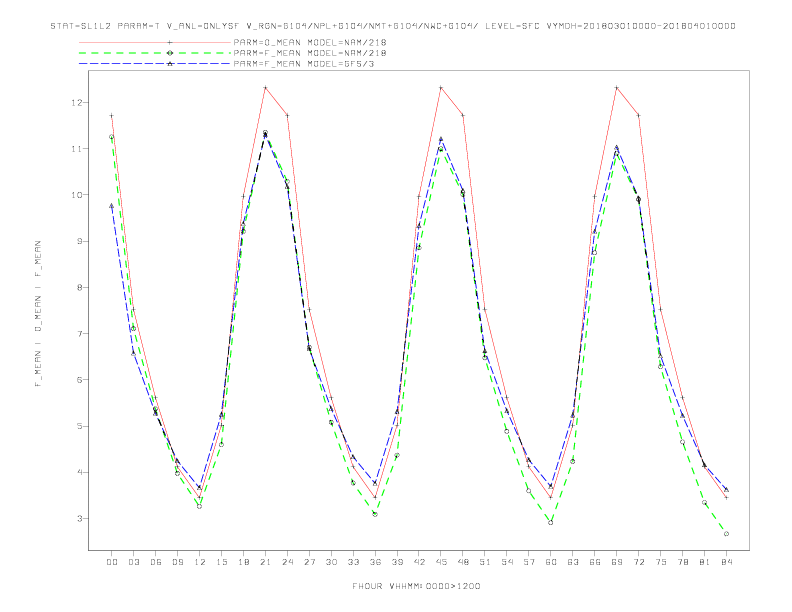Click y-axis tick label 3
This screenshot has height=612, width=792.
pos(80,519)
